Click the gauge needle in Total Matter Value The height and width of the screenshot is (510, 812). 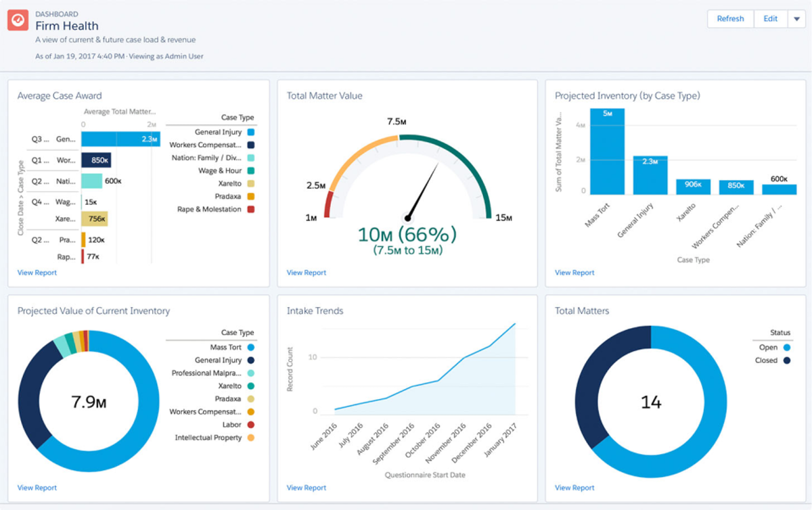[421, 192]
